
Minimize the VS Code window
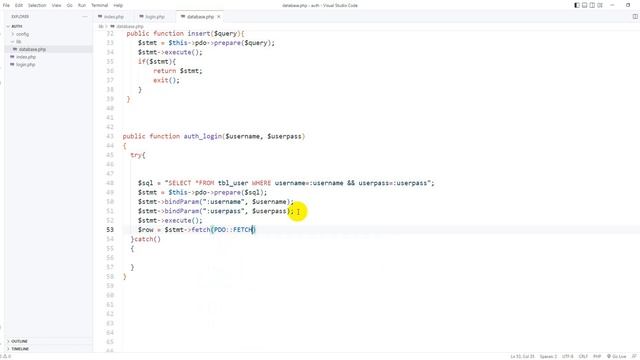coord(612,5)
